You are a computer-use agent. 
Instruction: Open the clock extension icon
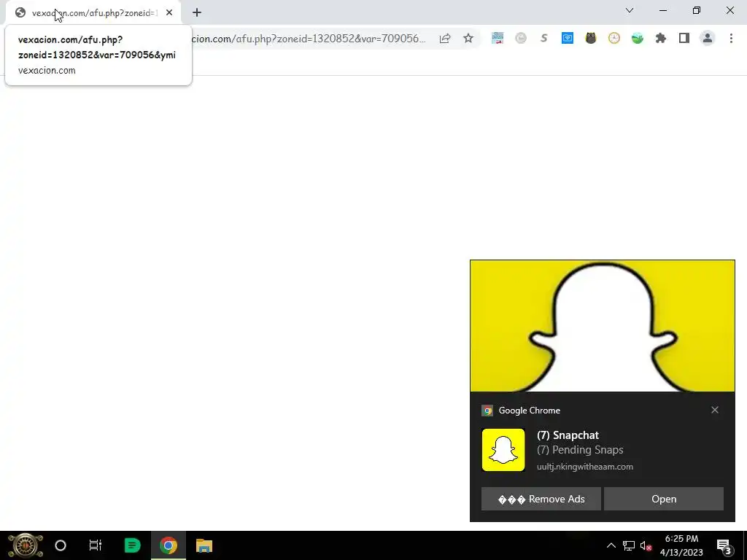pyautogui.click(x=614, y=38)
